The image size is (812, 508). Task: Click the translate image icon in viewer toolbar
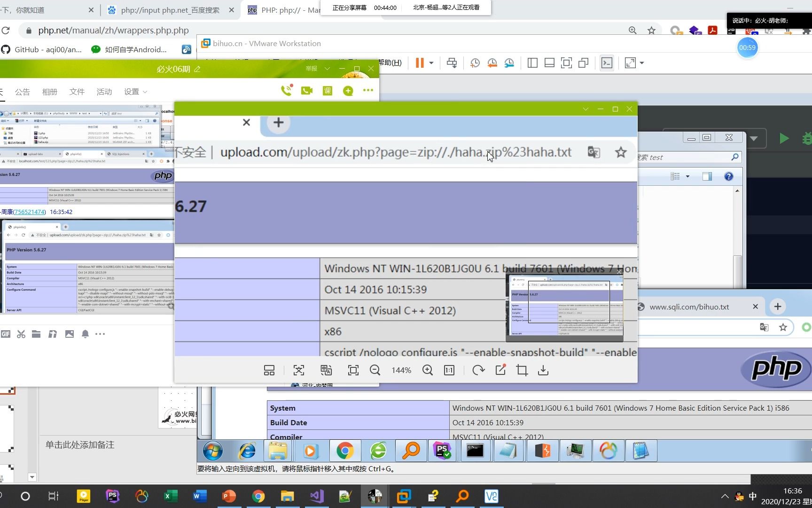point(326,371)
